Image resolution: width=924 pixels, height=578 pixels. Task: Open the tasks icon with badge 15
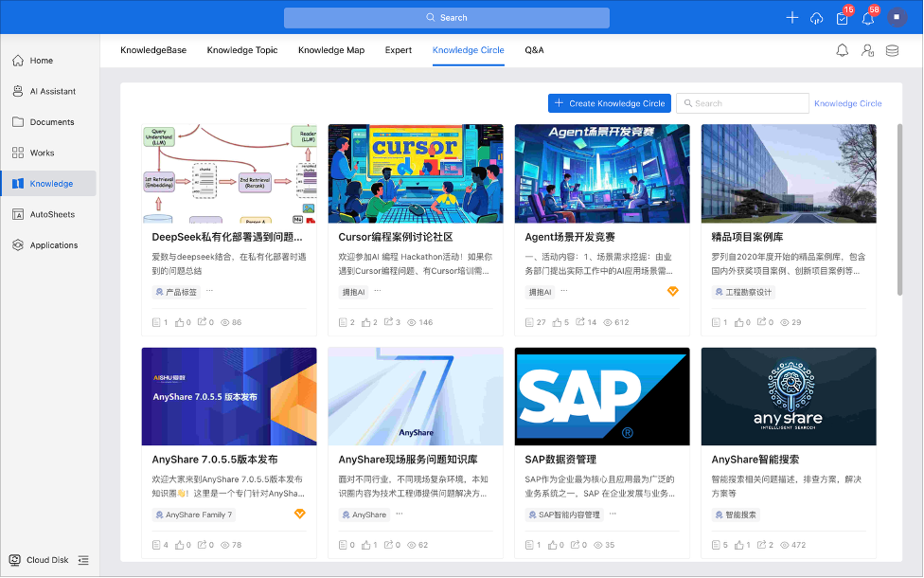(842, 18)
